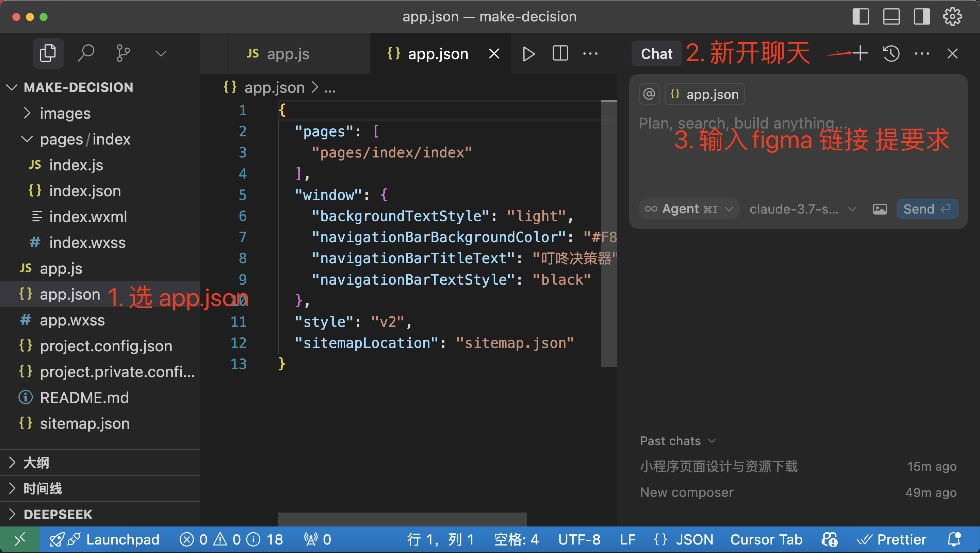Expand the images folder

(65, 113)
